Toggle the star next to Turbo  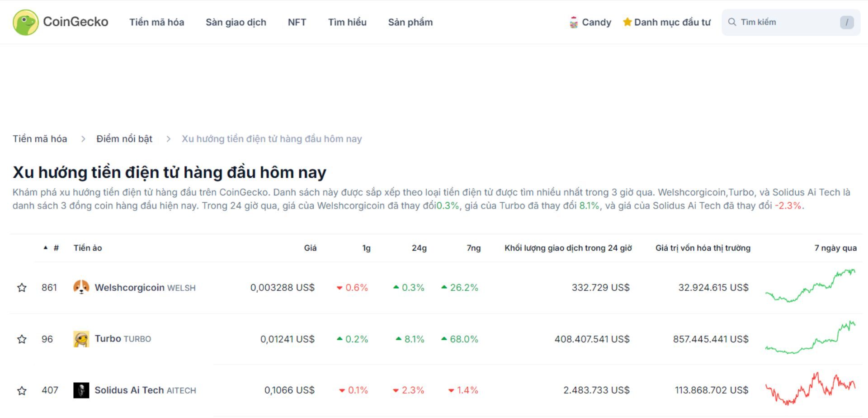click(21, 338)
